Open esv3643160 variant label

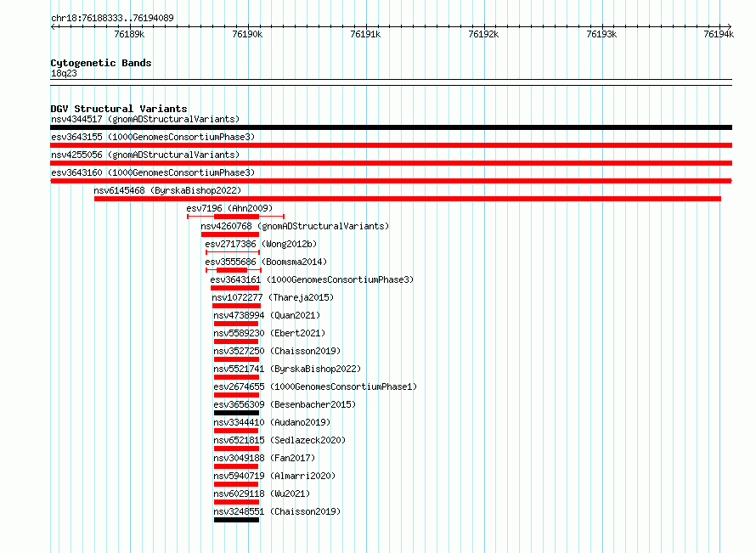[x=153, y=172]
